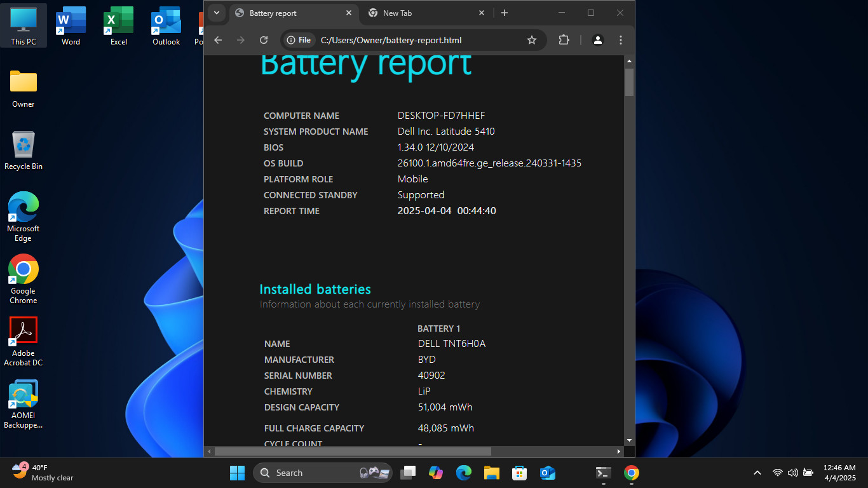
Task: Click the scroll up arrow in Chrome
Action: (x=629, y=61)
